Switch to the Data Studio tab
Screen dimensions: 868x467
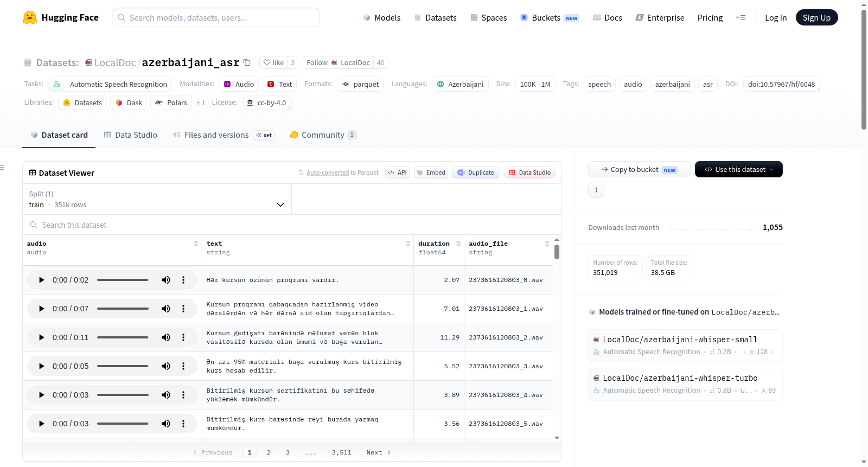pos(130,135)
